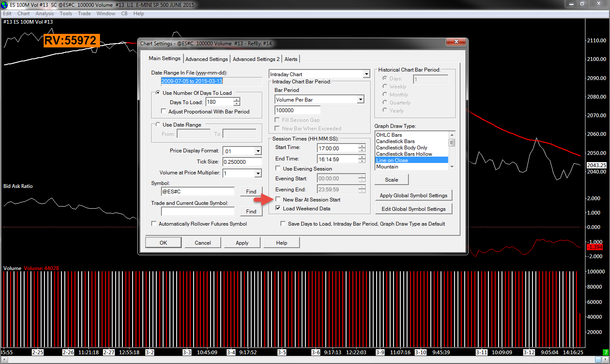Select Candlestick Bars draw type
Image resolution: width=610 pixels, height=364 pixels.
pos(412,141)
